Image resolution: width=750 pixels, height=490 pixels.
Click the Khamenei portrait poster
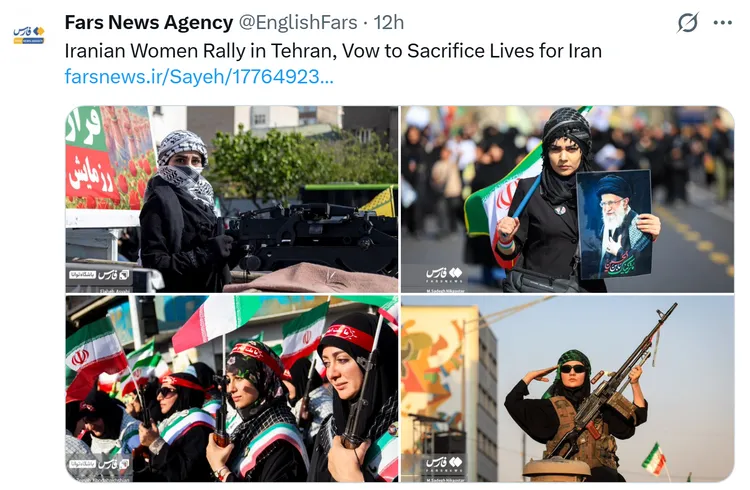point(614,224)
